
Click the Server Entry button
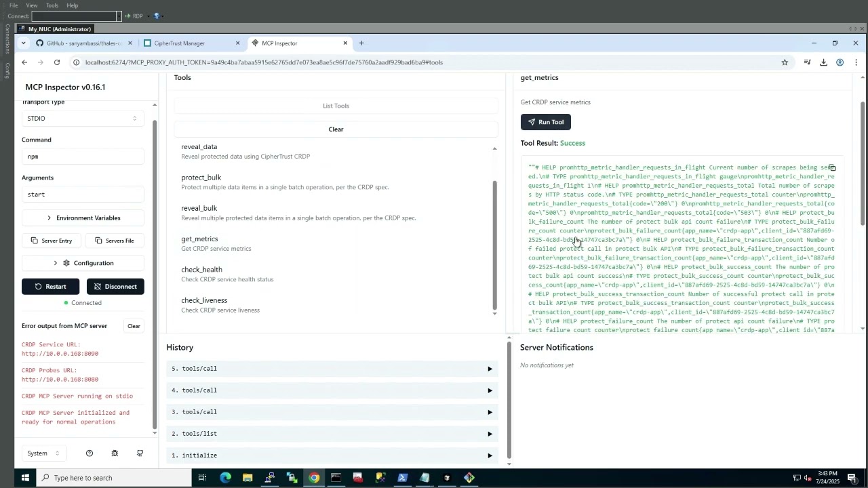coord(51,241)
